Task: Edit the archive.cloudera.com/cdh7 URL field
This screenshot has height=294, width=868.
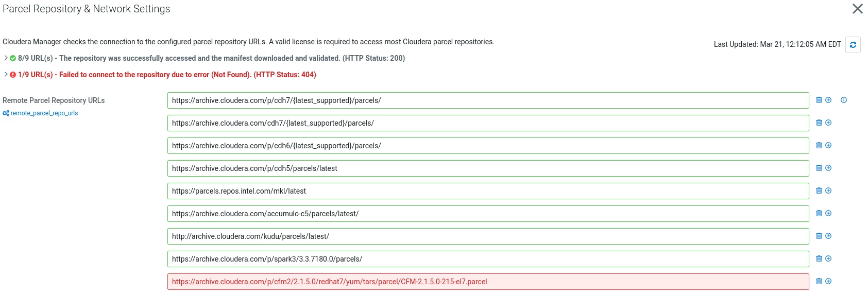Action: [488, 123]
